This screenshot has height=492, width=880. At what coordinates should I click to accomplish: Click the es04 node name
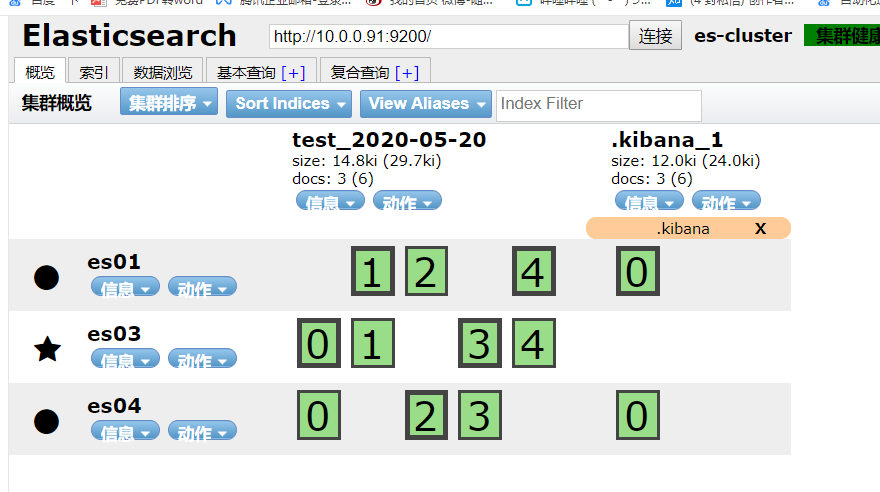(114, 406)
